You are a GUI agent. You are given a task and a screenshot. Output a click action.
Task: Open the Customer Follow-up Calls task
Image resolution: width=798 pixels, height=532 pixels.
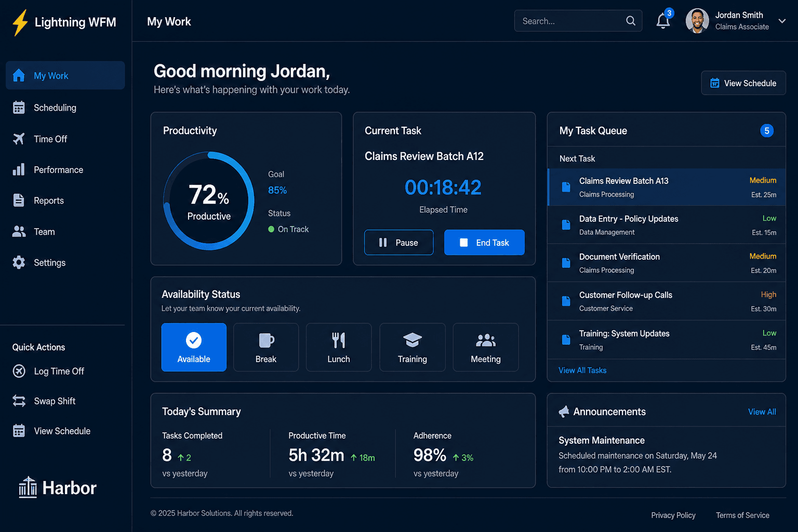pos(667,301)
